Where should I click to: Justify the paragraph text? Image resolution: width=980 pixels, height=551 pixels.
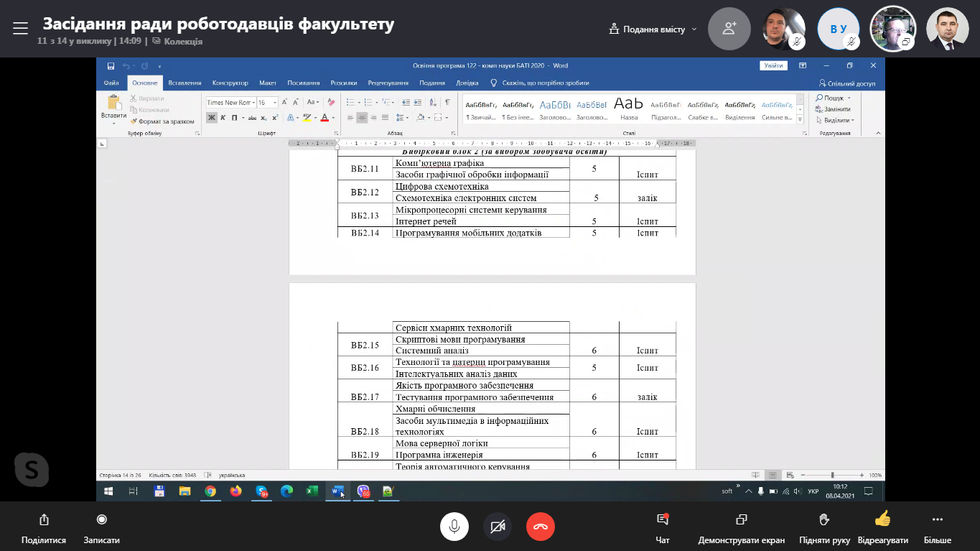385,118
